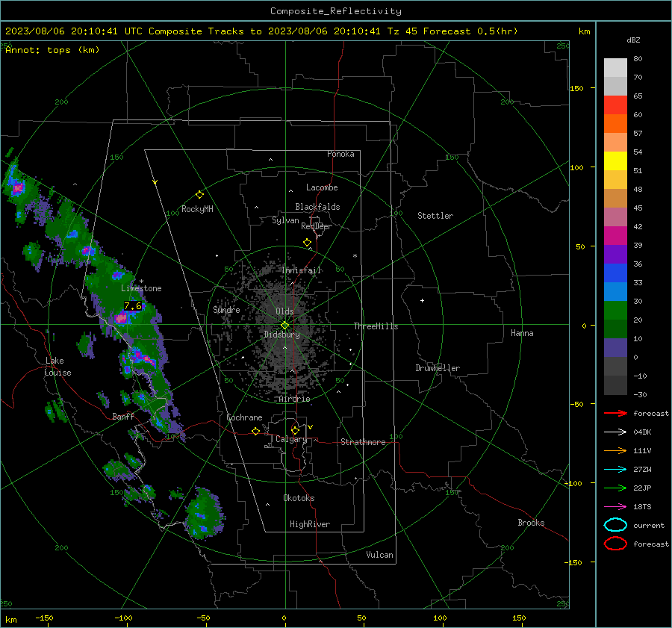
Task: Click the Lake Louise label
Action: click(57, 367)
